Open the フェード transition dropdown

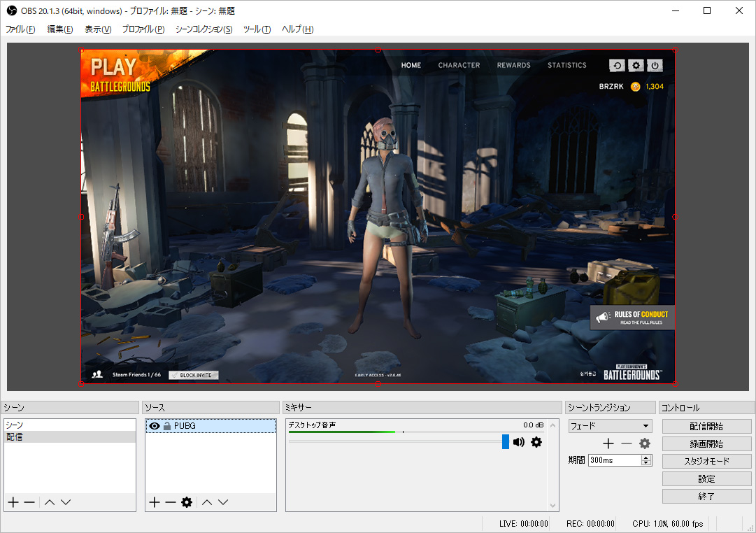(x=610, y=426)
